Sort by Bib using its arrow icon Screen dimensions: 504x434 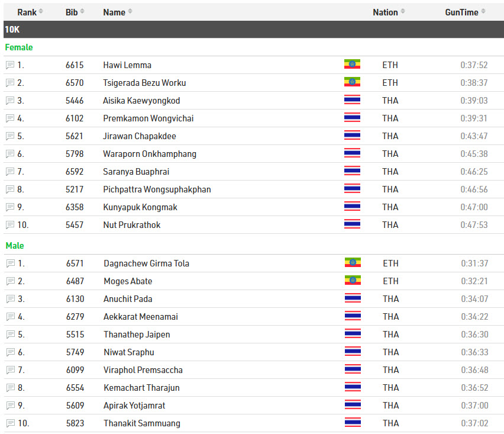pos(82,11)
